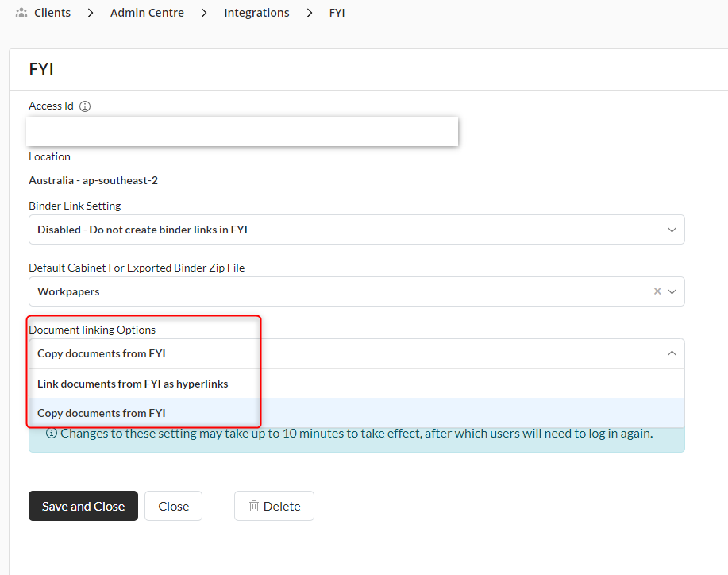Click the Close button
728x575 pixels.
click(173, 506)
